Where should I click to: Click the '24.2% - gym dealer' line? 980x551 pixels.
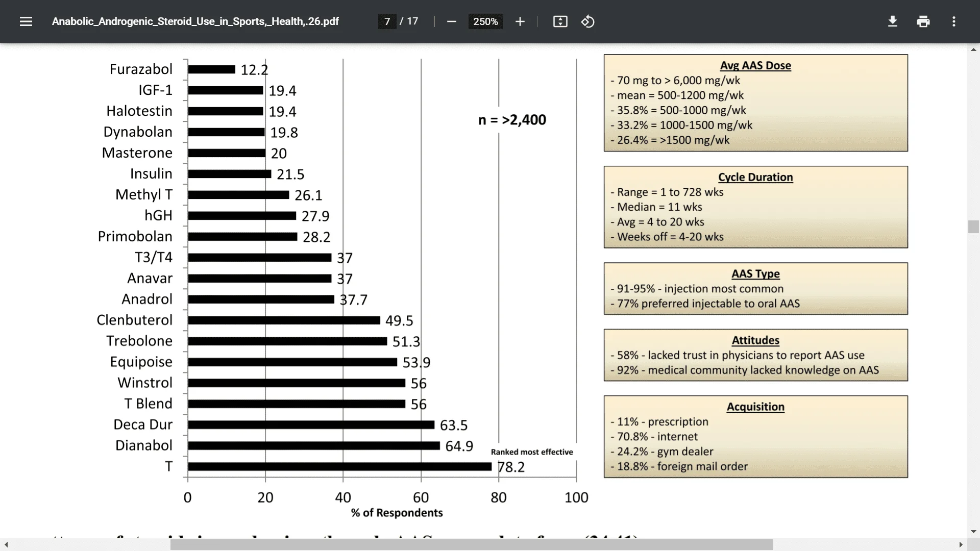pyautogui.click(x=662, y=452)
